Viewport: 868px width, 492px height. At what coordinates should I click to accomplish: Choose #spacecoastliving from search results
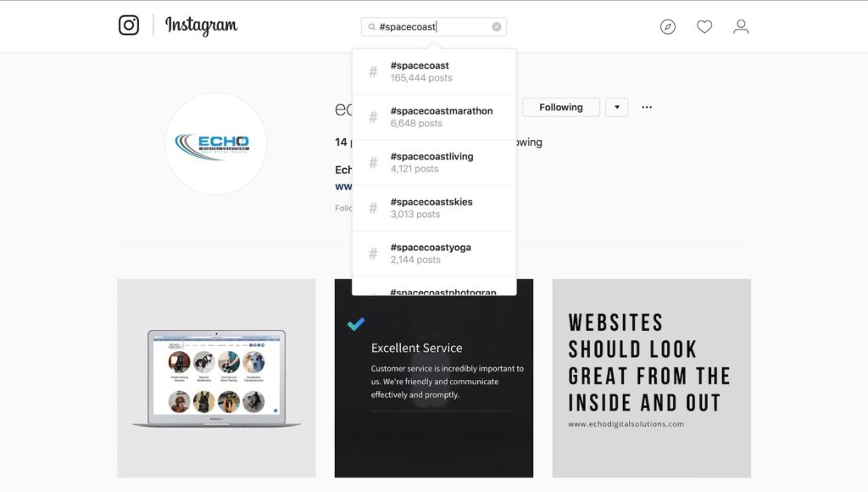coord(434,162)
